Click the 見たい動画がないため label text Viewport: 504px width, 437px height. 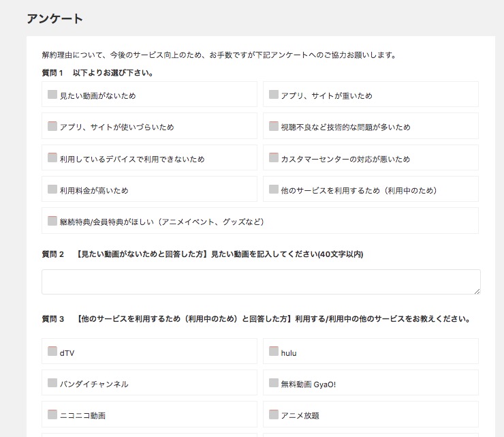click(x=97, y=95)
